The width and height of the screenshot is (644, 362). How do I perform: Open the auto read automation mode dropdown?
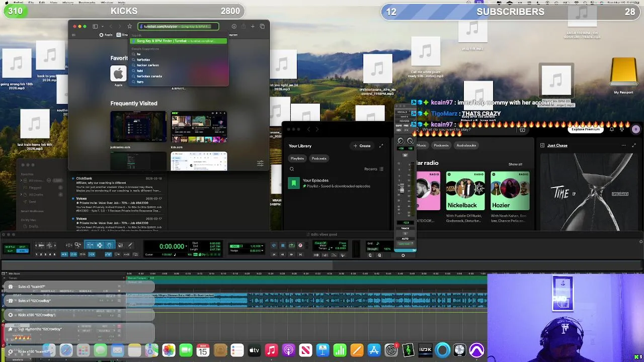tap(405, 244)
